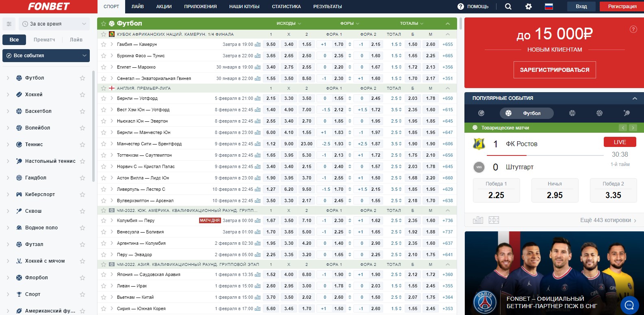Star the Ливерпуль — Лестер С match
This screenshot has height=315, width=644.
[103, 189]
